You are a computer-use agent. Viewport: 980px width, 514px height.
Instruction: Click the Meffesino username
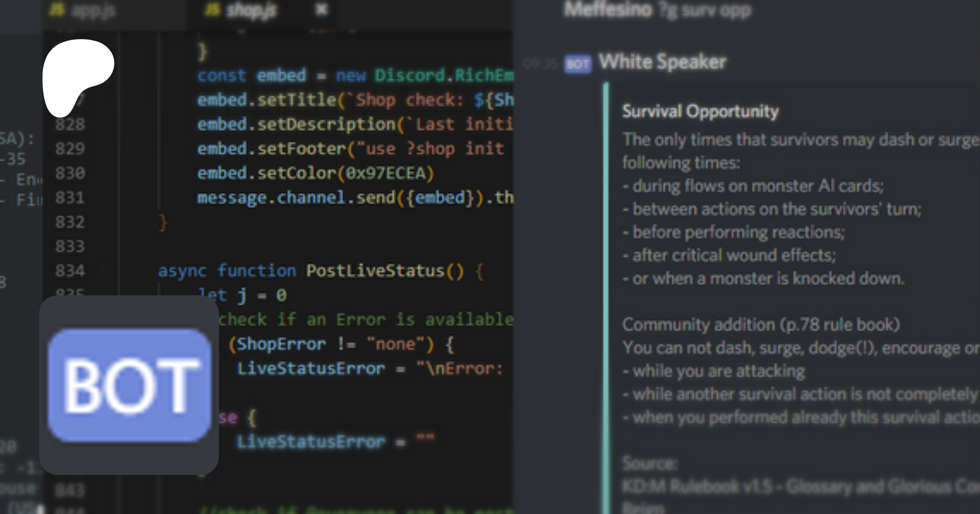pyautogui.click(x=608, y=9)
